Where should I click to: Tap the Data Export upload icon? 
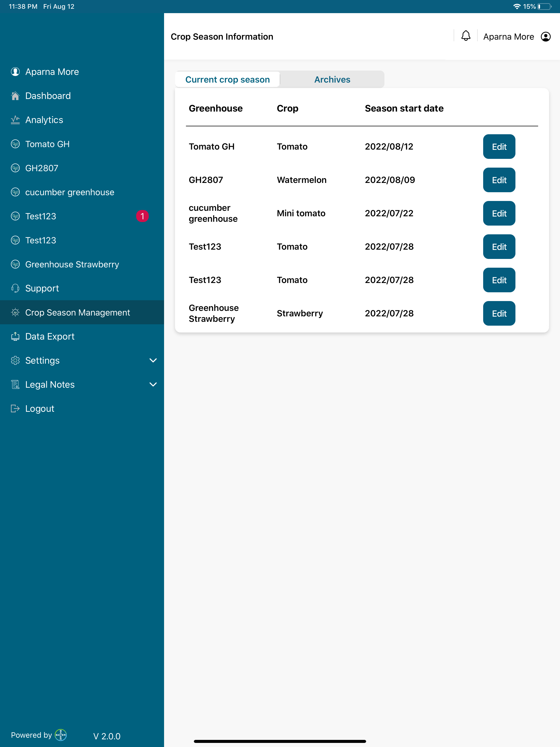(x=15, y=336)
